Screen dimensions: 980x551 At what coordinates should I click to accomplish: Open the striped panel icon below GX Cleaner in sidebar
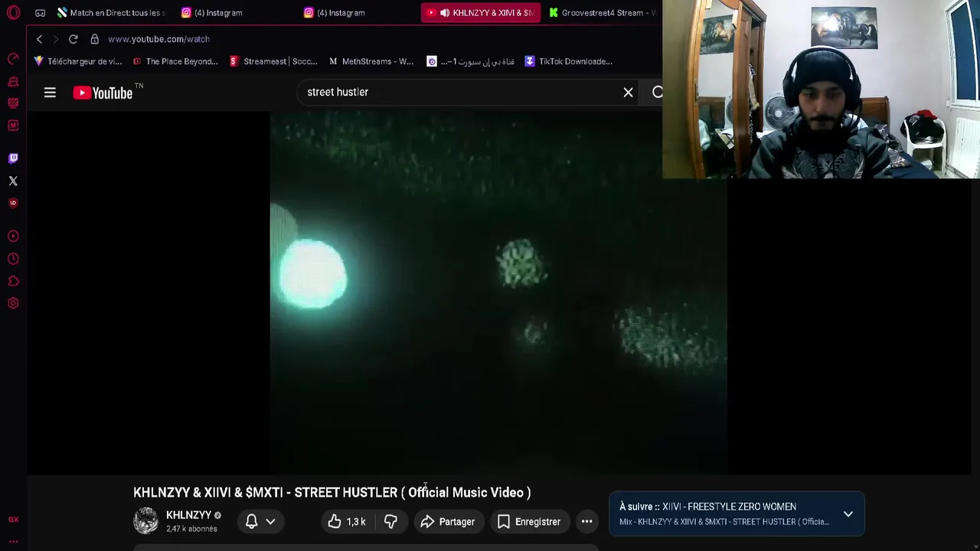[x=13, y=103]
